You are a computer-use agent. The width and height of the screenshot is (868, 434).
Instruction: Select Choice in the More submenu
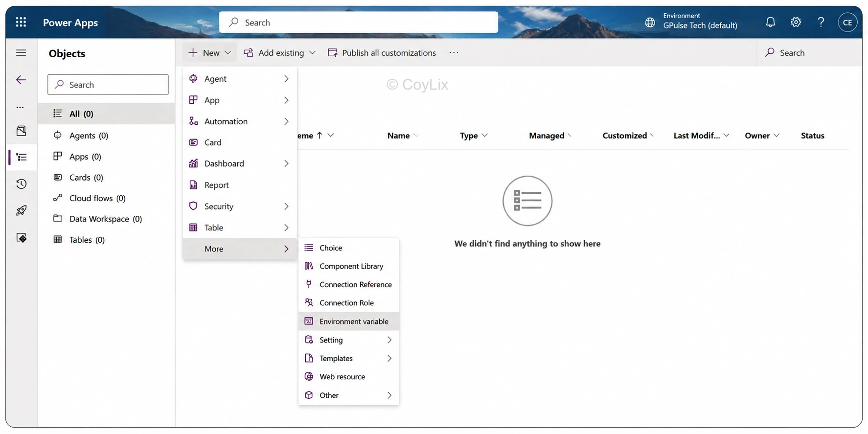pos(349,248)
